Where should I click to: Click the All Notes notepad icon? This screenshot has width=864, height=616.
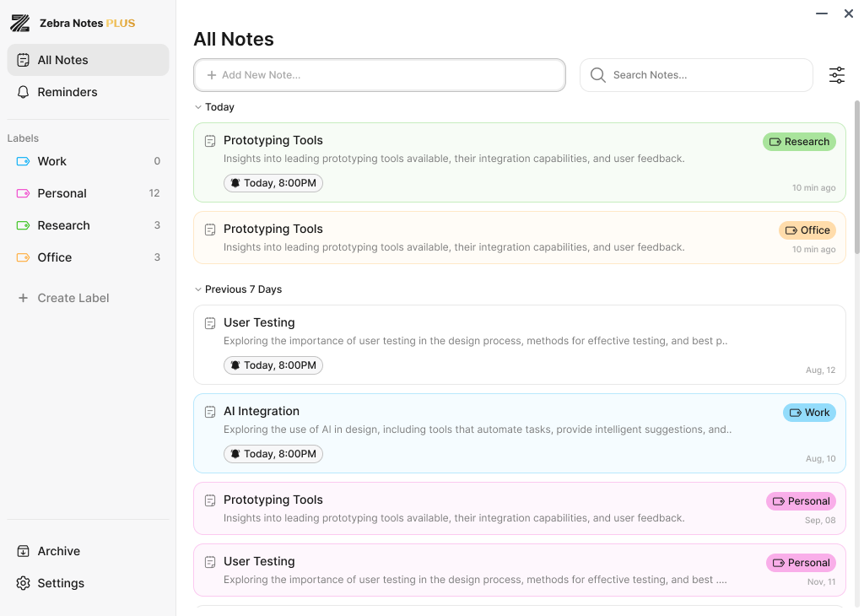click(23, 60)
